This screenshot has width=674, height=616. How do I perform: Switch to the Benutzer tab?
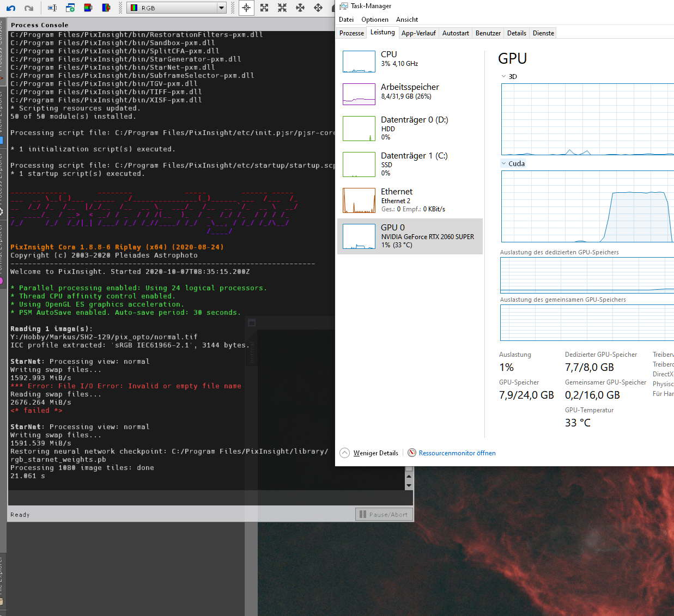488,33
